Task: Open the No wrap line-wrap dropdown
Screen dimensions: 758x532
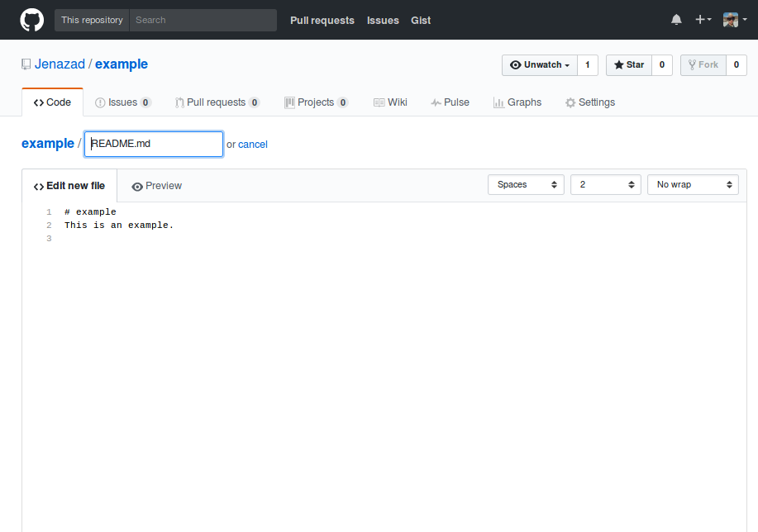Action: click(693, 184)
